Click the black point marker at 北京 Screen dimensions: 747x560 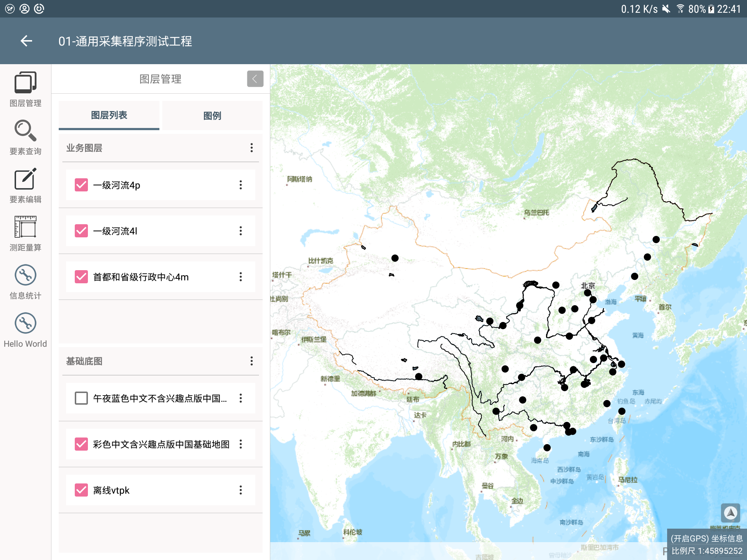pos(587,293)
